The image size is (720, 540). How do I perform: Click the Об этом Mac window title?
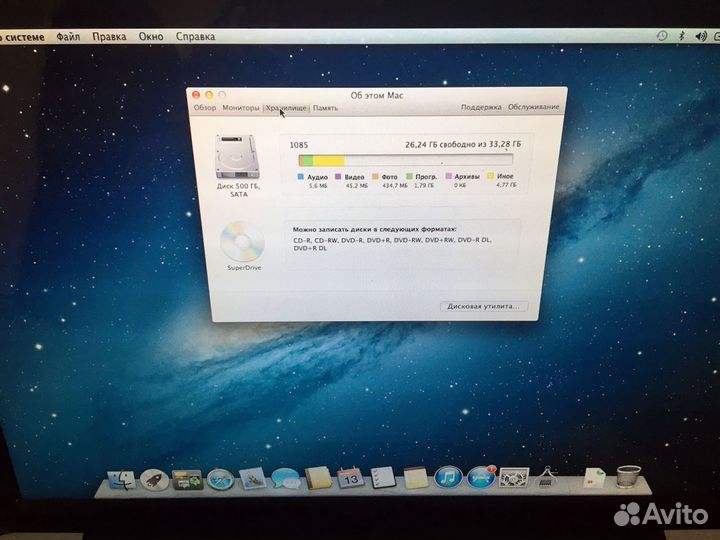[x=377, y=96]
